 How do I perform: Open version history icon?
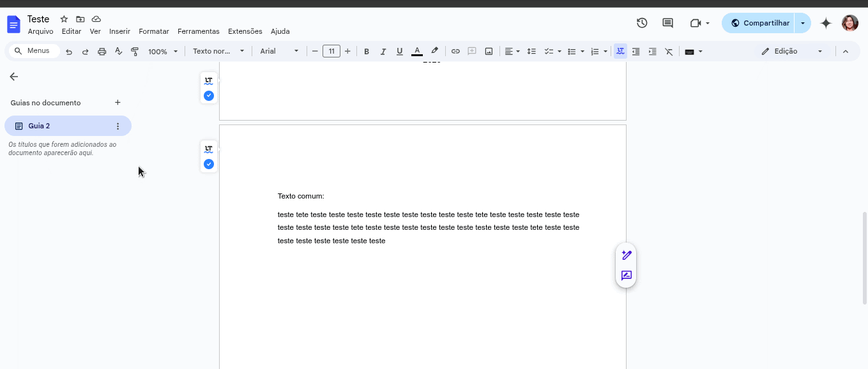(x=642, y=22)
